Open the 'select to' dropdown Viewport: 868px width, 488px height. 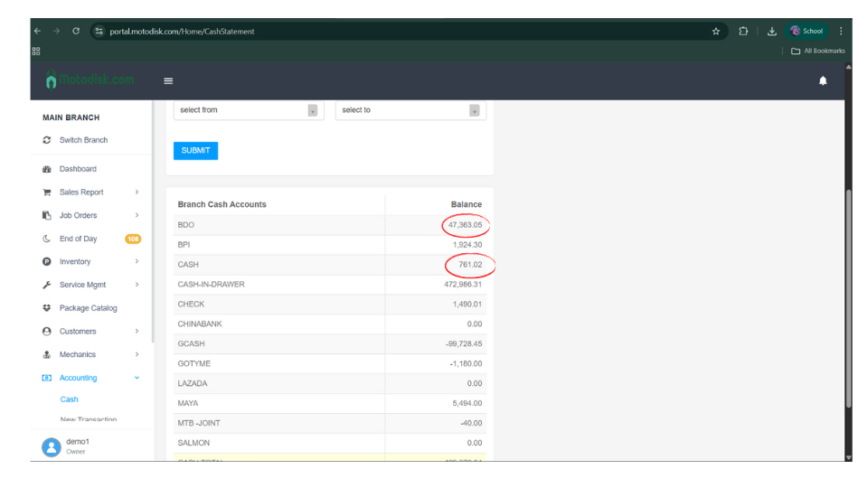coord(410,110)
